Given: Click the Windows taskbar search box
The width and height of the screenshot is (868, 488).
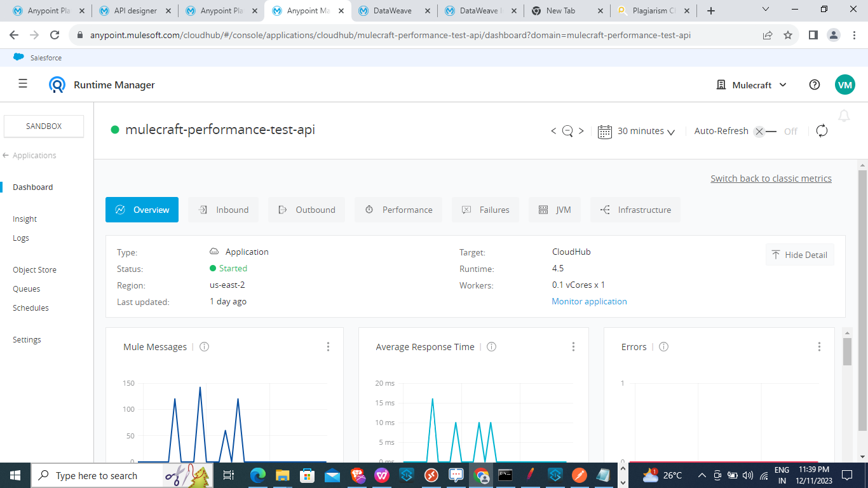Looking at the screenshot, I should point(95,475).
